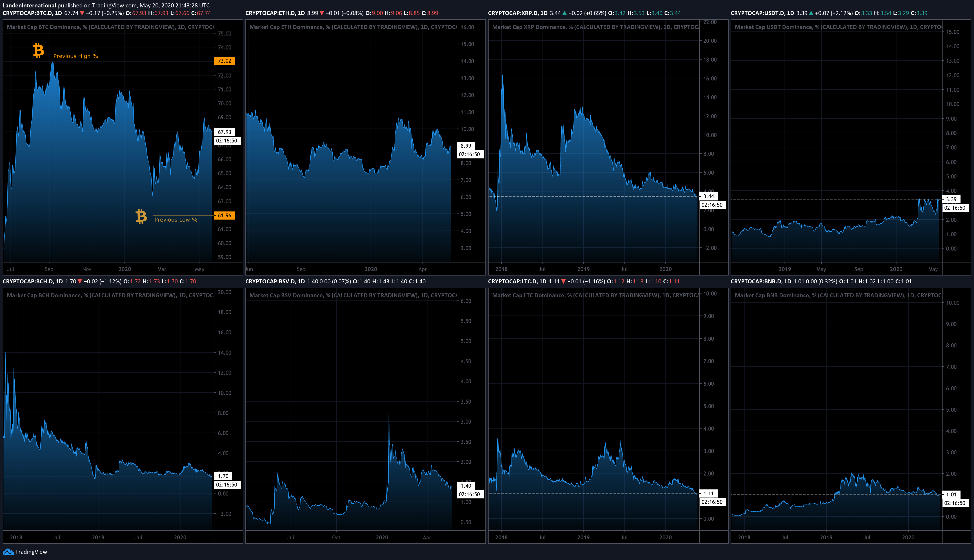
Task: Click the Market Cap BNB Dominance chart title
Action: pos(838,295)
